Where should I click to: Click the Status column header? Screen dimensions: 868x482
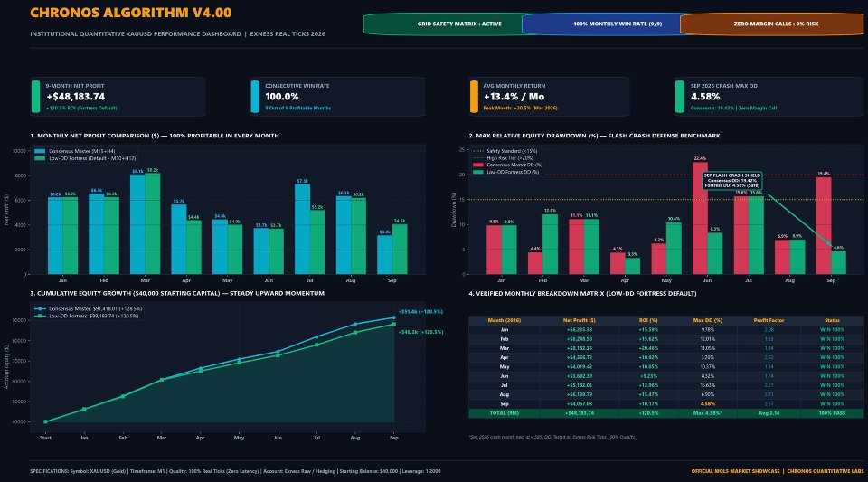point(832,320)
